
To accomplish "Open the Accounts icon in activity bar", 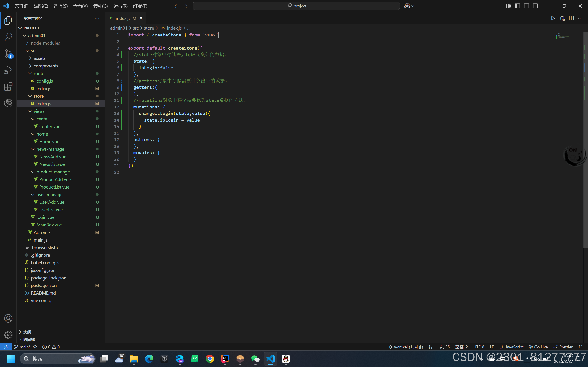I will (8, 318).
